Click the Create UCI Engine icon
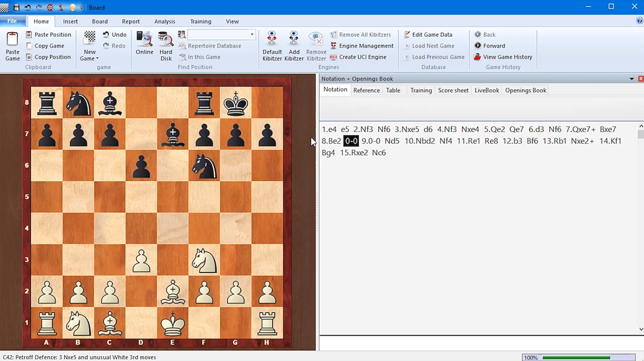Image resolution: width=644 pixels, height=361 pixels. coord(334,57)
